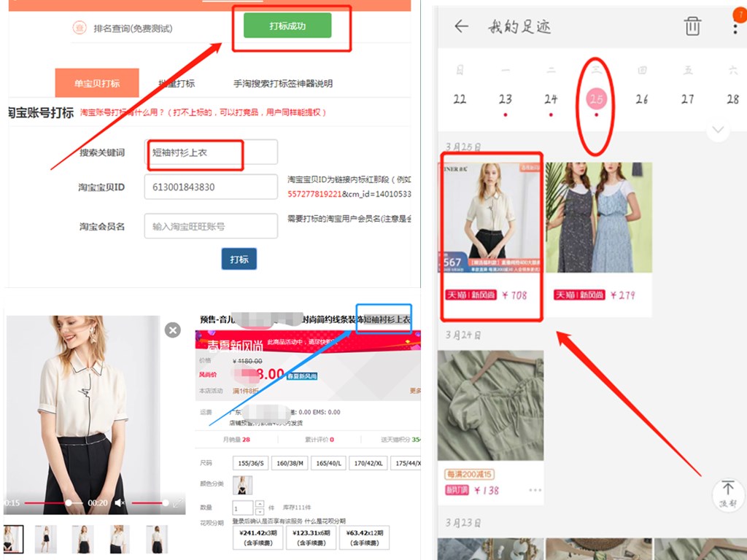Close the shirt image preview with the X
Viewport: 747px width, 560px height.
click(172, 330)
